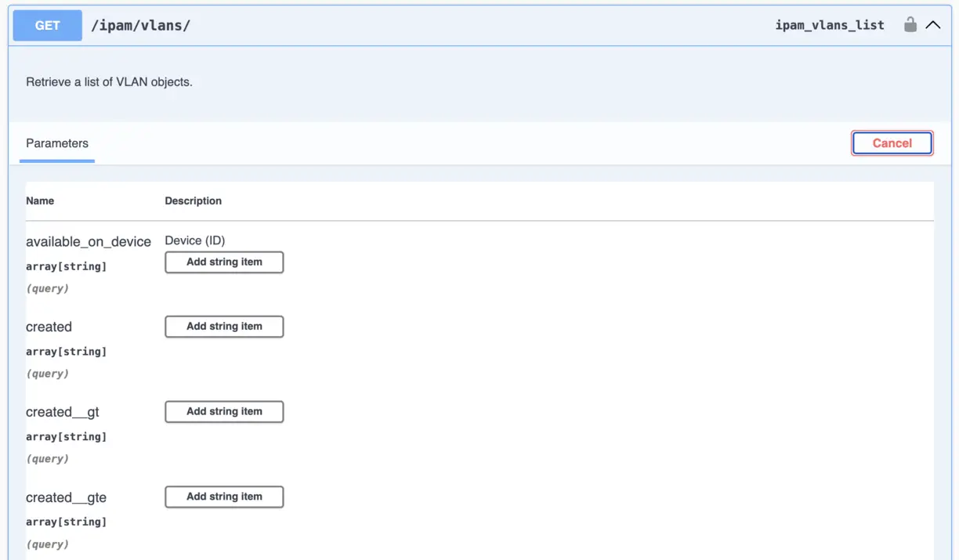Viewport: 959px width, 560px height.
Task: Click the Name column header
Action: coord(40,201)
